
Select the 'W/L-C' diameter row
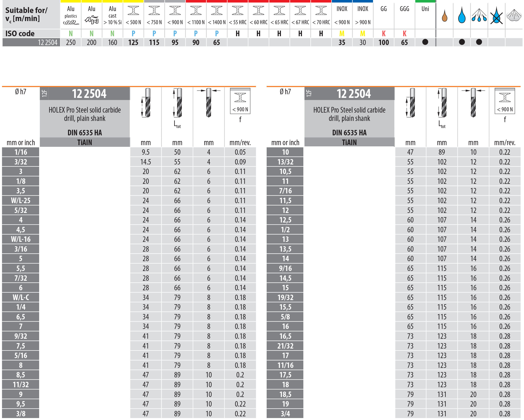[21, 297]
